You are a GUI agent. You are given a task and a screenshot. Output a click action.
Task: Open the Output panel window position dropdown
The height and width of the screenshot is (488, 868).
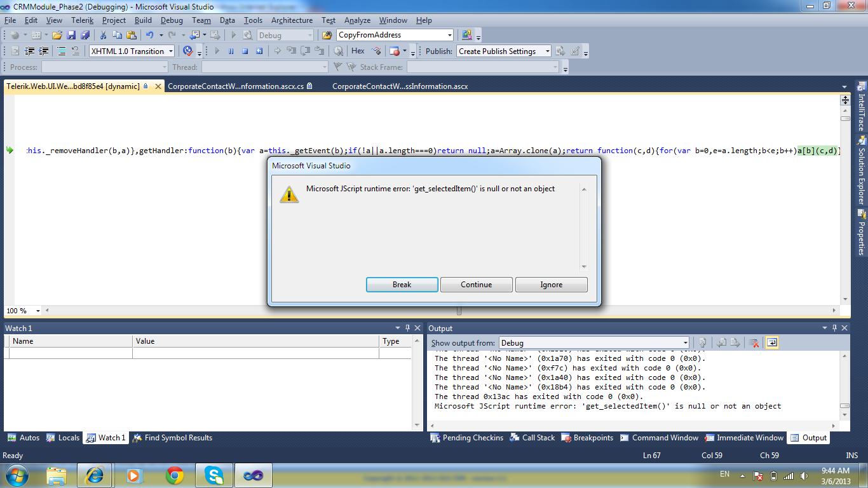click(824, 328)
